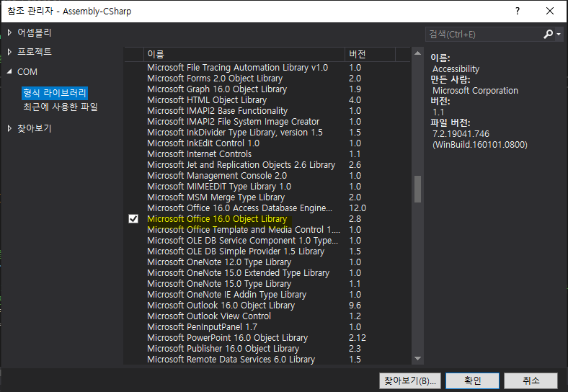The height and width of the screenshot is (392, 568).
Task: Cancel with the 취소 button
Action: (531, 380)
